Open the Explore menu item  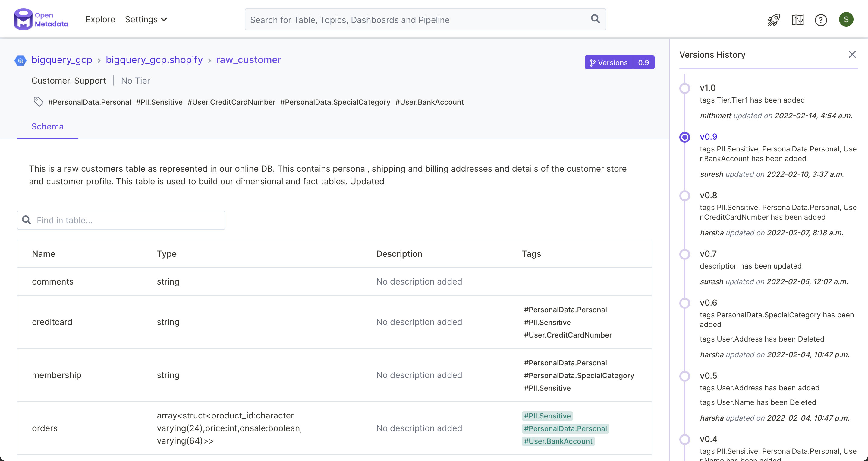[100, 20]
